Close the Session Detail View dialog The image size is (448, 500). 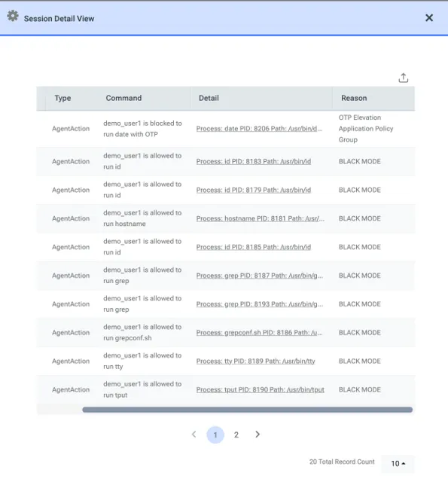(429, 18)
